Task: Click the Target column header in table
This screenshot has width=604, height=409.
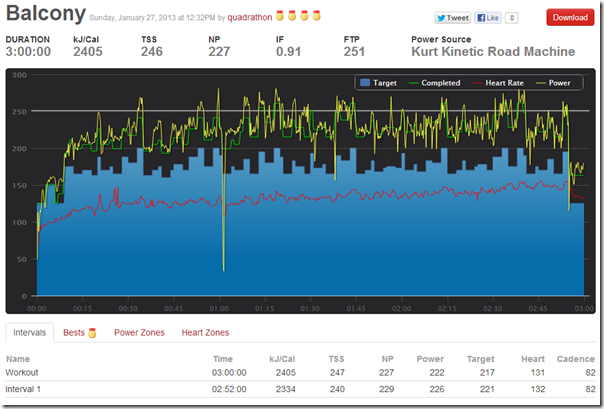Action: [x=480, y=359]
